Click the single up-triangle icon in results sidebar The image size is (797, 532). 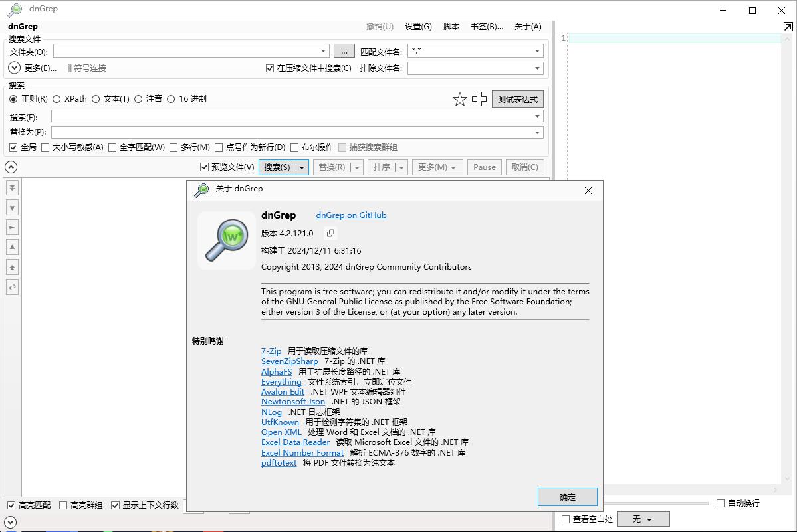(12, 247)
